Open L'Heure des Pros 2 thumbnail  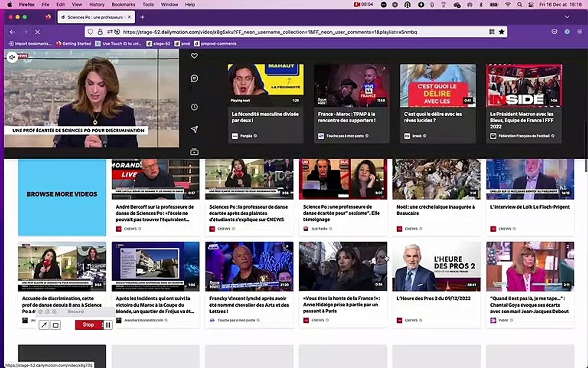pyautogui.click(x=436, y=267)
